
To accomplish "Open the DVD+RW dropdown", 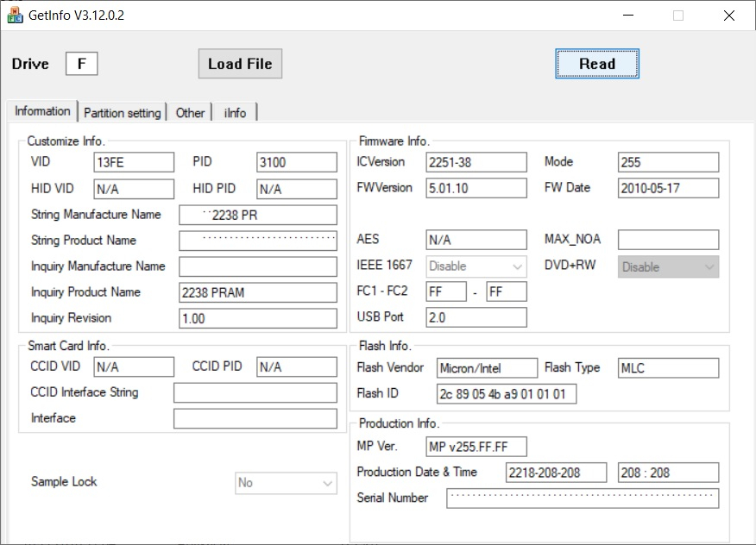I will pyautogui.click(x=668, y=266).
